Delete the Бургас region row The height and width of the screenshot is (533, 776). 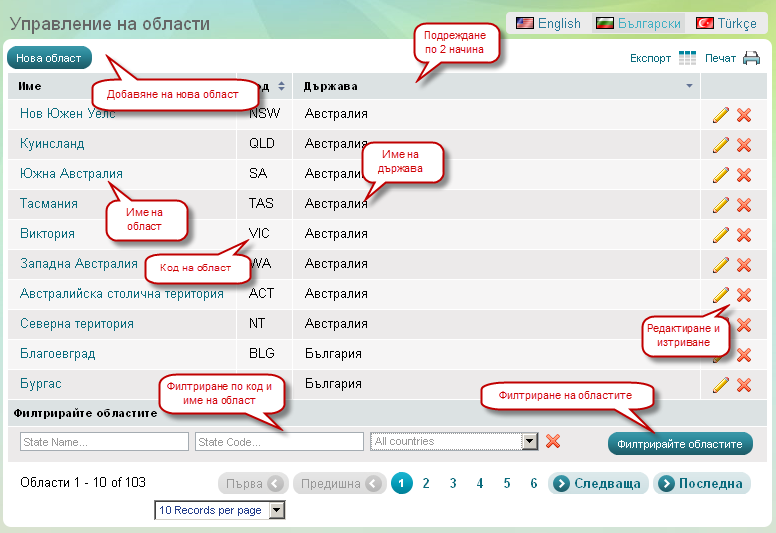[x=744, y=385]
